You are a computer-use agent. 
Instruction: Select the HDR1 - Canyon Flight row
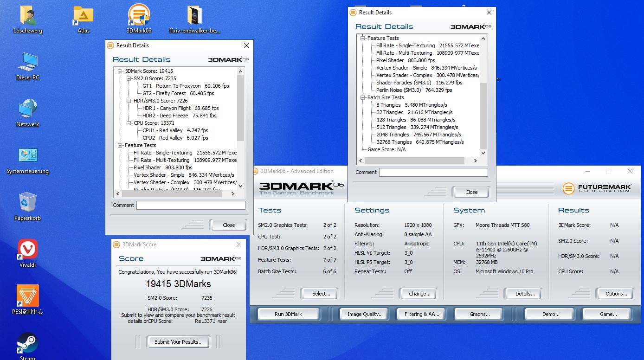click(180, 108)
